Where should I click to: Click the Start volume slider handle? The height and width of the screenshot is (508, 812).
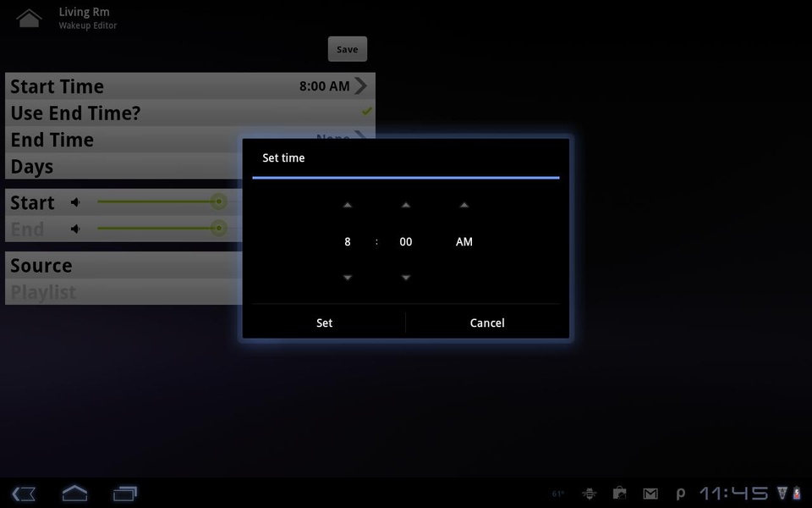(219, 202)
